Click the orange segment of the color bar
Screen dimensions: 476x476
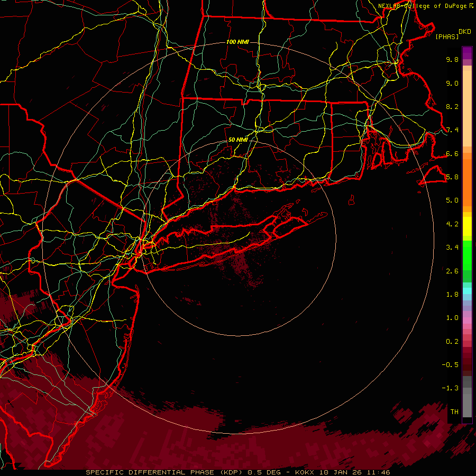point(467,182)
